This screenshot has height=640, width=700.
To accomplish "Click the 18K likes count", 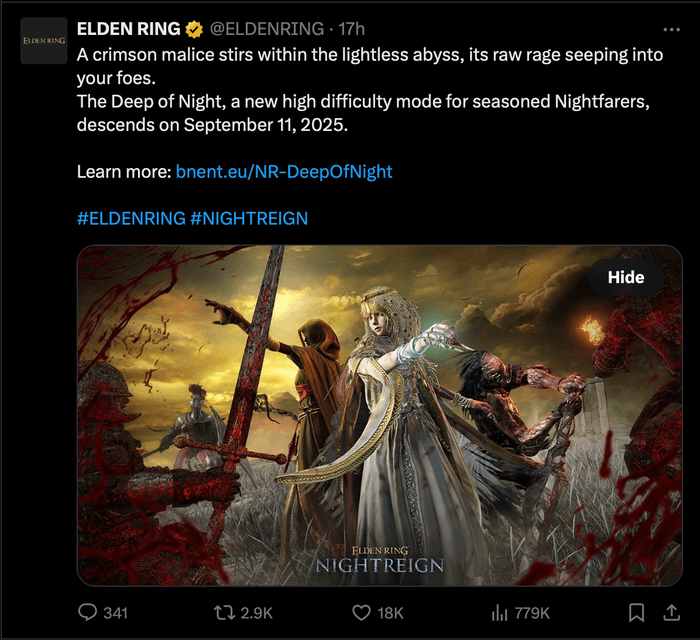I will 390,613.
